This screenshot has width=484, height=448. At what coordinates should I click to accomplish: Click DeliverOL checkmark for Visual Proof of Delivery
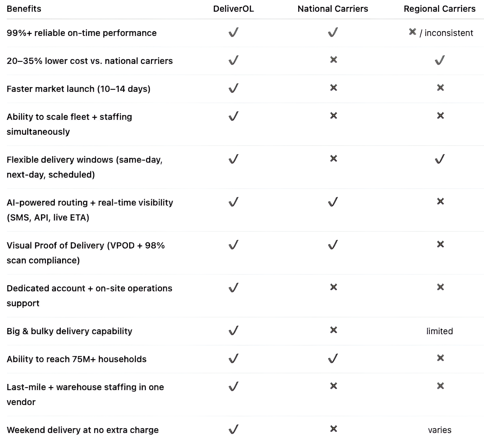[x=233, y=245]
